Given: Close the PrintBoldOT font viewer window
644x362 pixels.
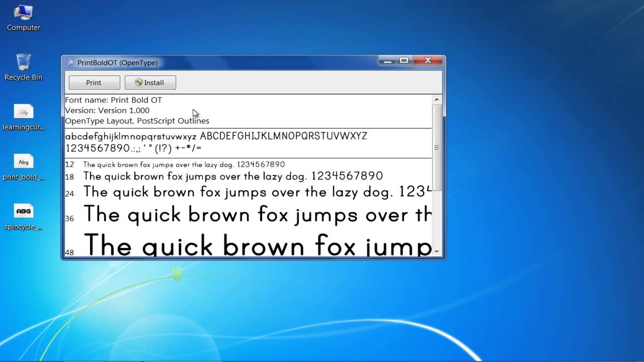Looking at the screenshot, I should 428,61.
